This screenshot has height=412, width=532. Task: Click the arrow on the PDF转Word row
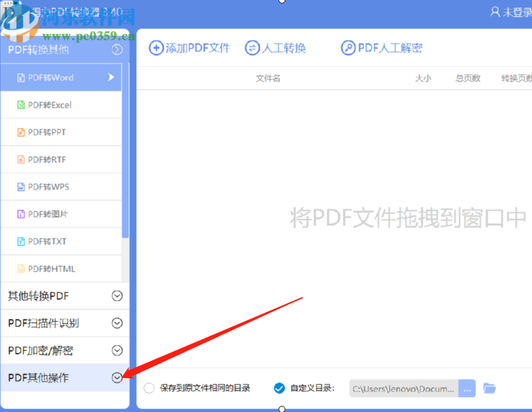pos(111,77)
